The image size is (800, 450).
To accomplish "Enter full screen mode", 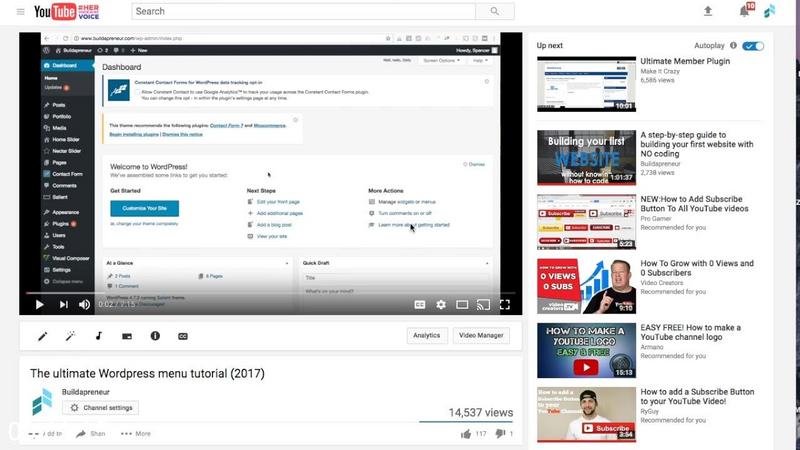I will (x=505, y=305).
